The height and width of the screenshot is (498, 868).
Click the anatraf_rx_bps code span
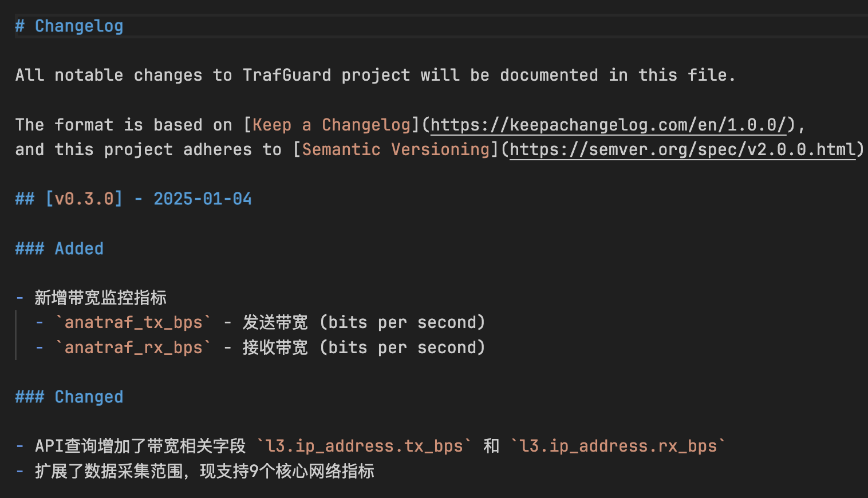point(133,347)
